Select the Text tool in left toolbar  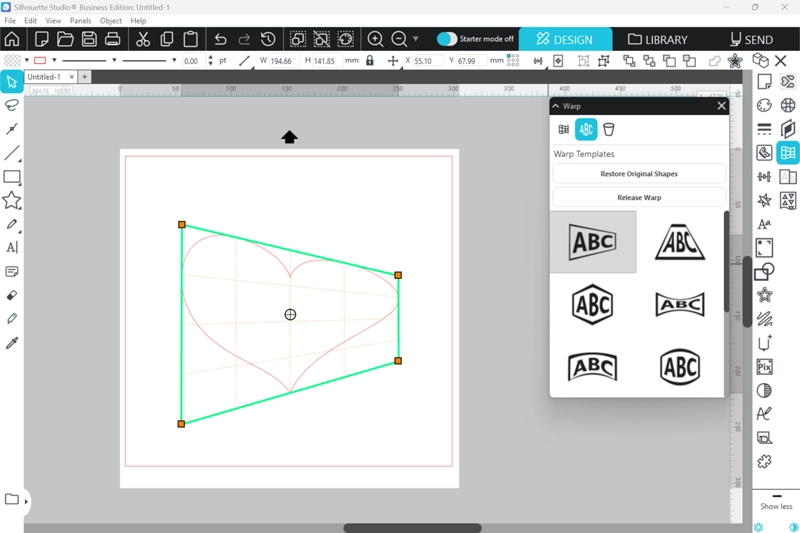(12, 248)
